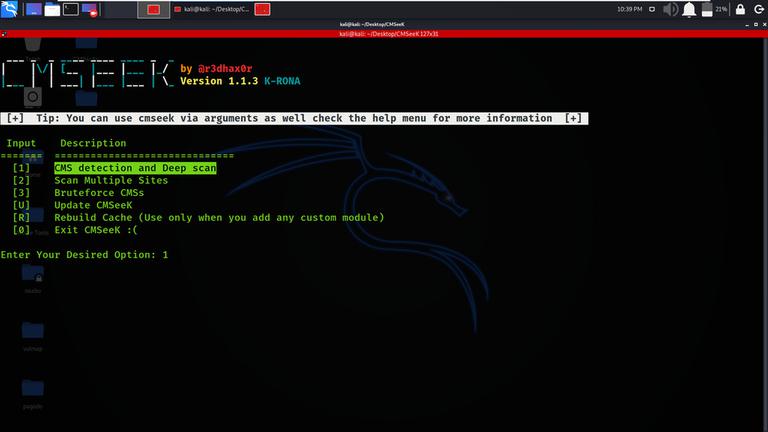The width and height of the screenshot is (768, 432).
Task: Click the [2] option number
Action: (21, 180)
